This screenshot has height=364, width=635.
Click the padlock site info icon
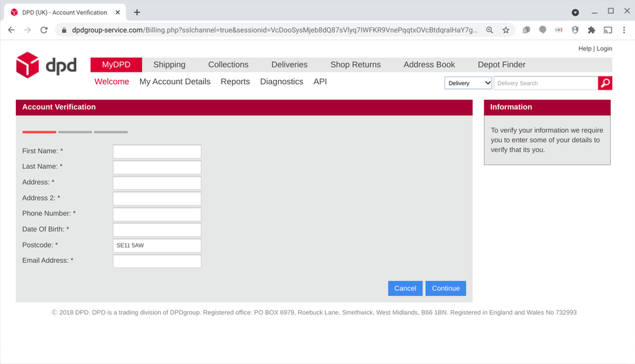63,30
